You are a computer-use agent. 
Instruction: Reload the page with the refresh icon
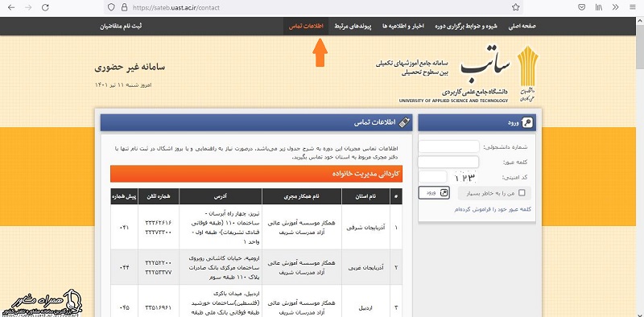45,7
